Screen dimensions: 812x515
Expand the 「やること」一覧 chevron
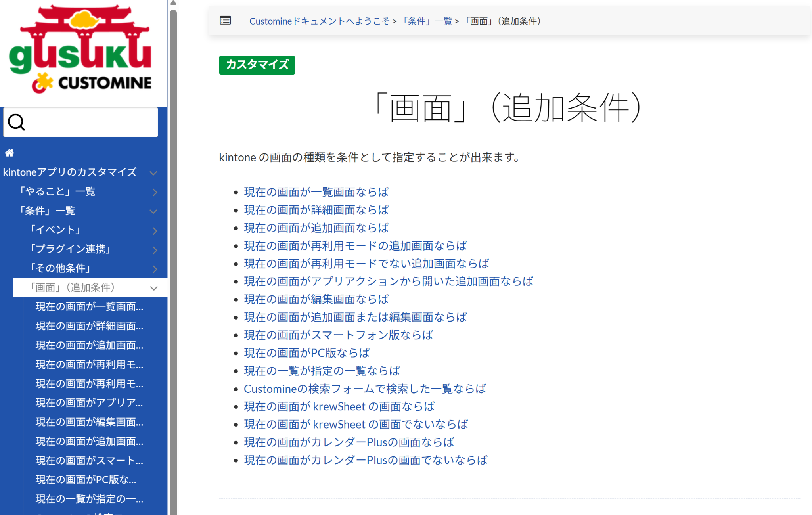coord(155,192)
